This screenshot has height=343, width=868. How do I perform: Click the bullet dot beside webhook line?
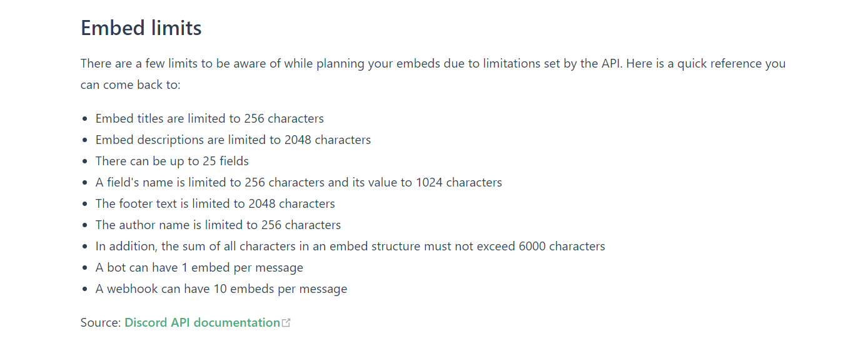85,289
